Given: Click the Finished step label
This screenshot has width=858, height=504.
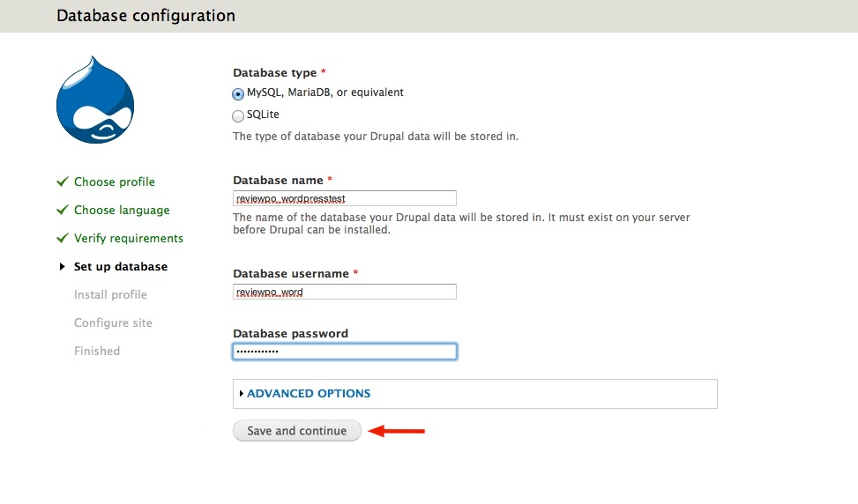Looking at the screenshot, I should click(x=97, y=351).
